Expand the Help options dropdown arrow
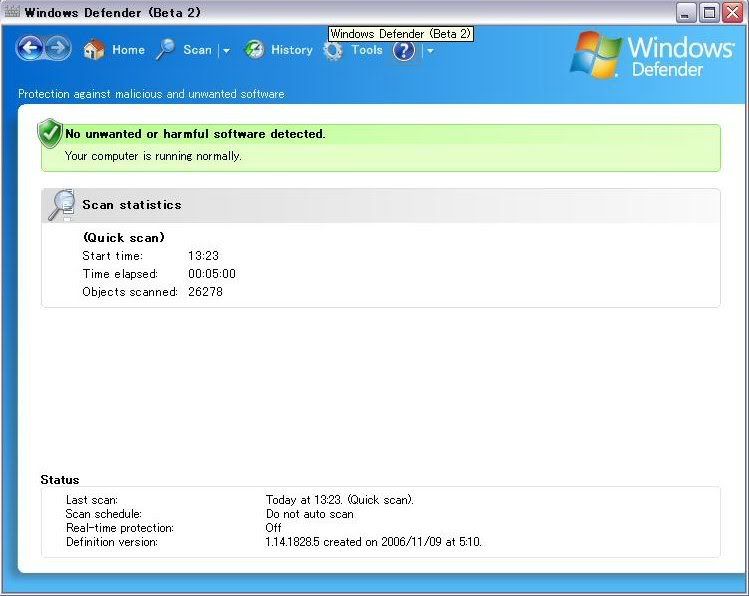This screenshot has width=749, height=596. pos(430,50)
